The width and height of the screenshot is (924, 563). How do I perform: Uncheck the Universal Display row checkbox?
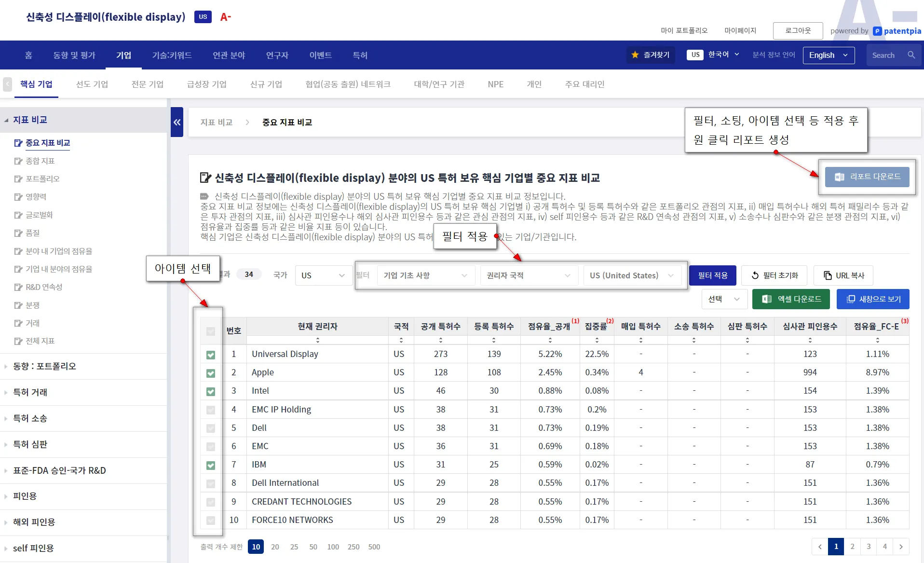(x=211, y=355)
